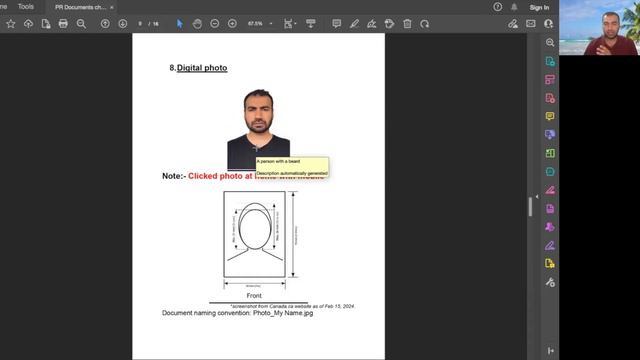Image resolution: width=640 pixels, height=360 pixels.
Task: Open the magenta document Protect tool
Action: tap(550, 209)
